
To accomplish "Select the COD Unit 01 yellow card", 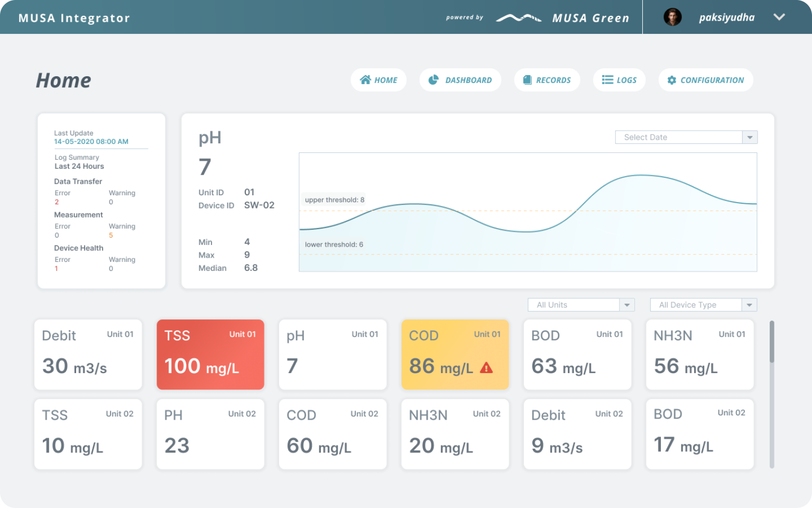I will [x=455, y=355].
